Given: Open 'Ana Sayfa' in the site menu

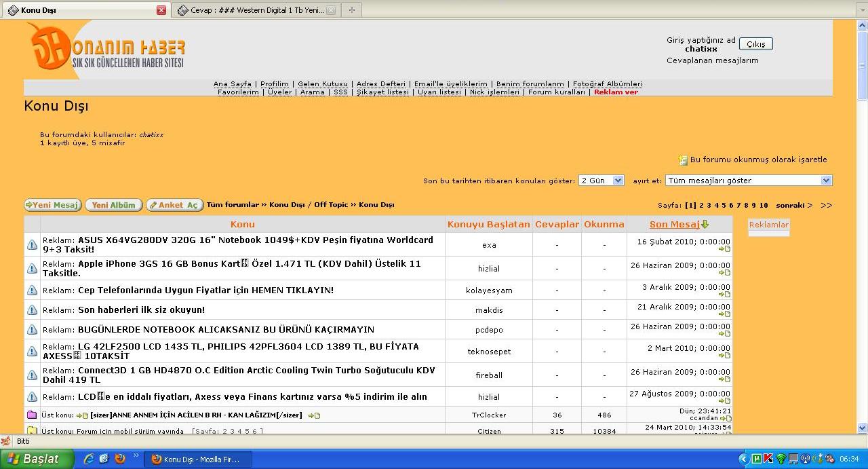Looking at the screenshot, I should [x=233, y=84].
